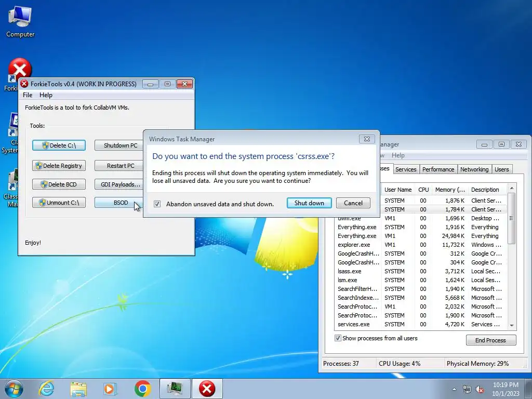
Task: Switch to Task Manager taskbar button
Action: click(175, 389)
